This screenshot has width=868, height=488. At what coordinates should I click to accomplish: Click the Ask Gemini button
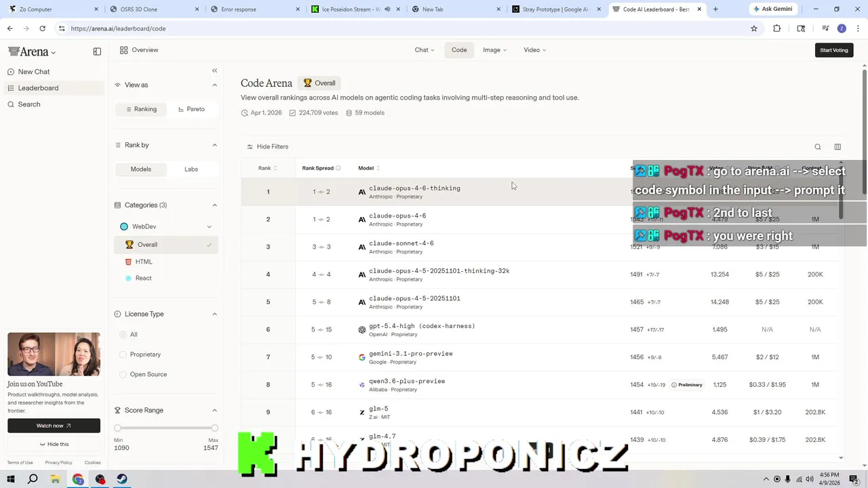pos(772,9)
